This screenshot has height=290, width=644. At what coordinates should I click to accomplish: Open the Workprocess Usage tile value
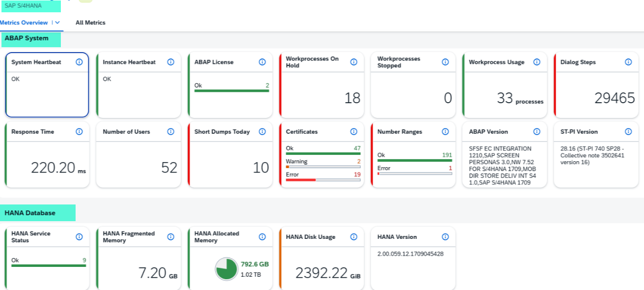(x=505, y=98)
